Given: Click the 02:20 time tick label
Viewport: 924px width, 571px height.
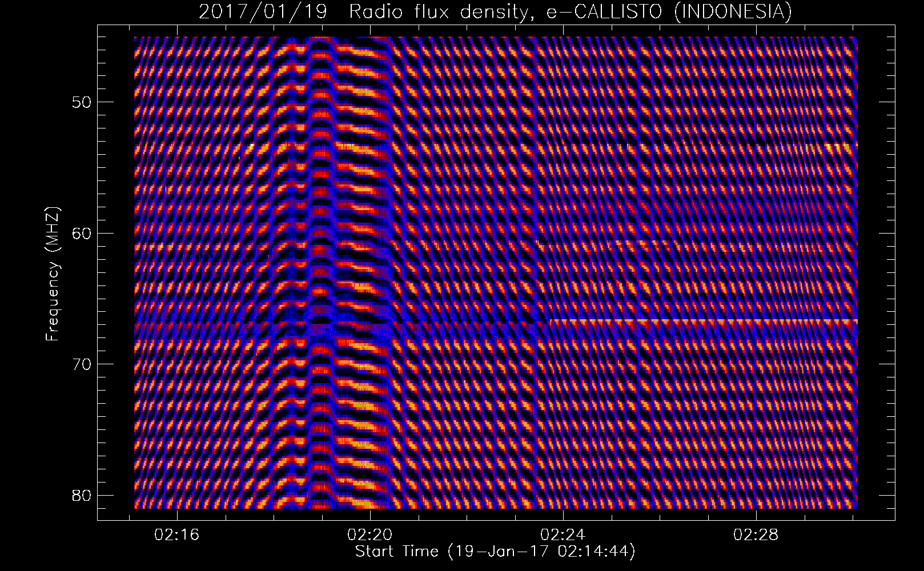Looking at the screenshot, I should pyautogui.click(x=371, y=535).
